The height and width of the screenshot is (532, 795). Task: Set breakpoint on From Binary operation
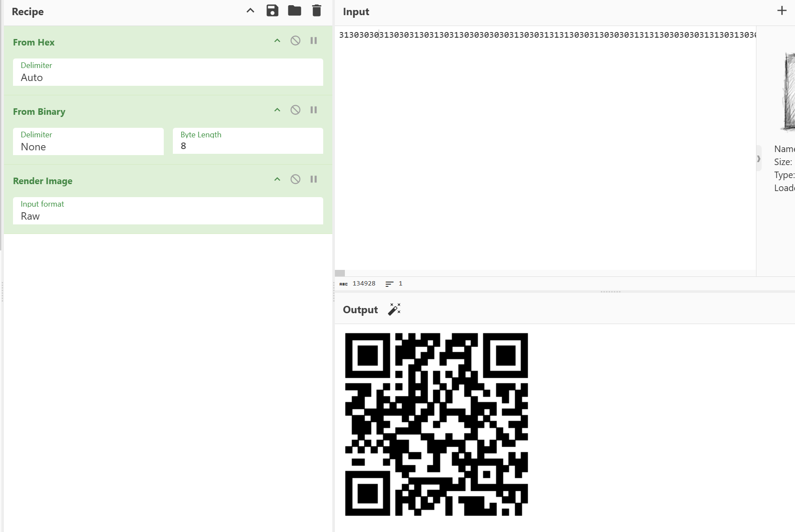[x=314, y=110]
